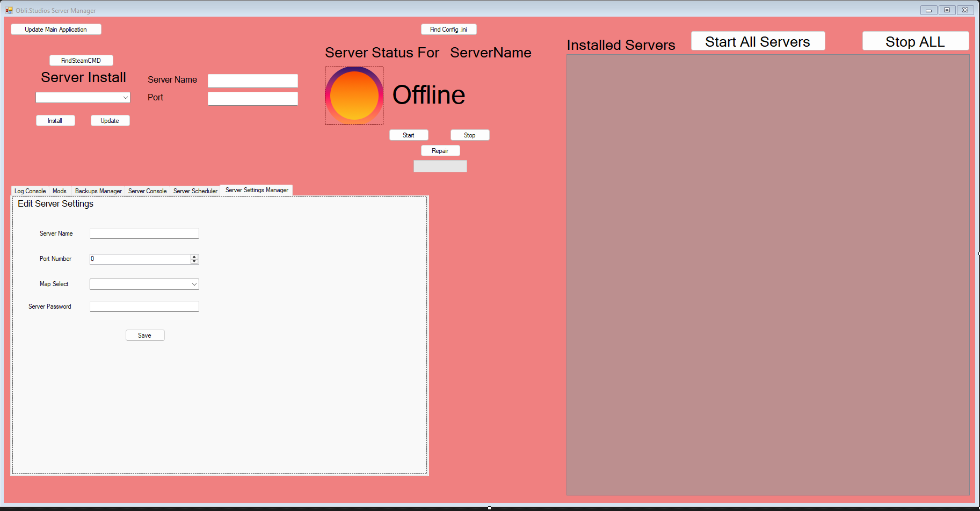The height and width of the screenshot is (511, 980).
Task: Click the Install button
Action: pos(55,121)
